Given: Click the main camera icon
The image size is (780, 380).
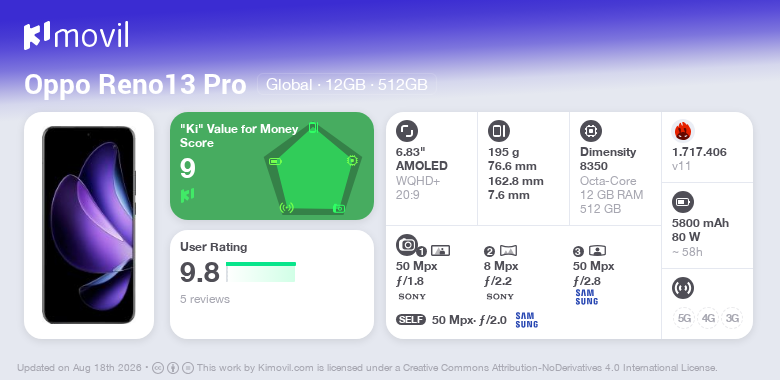Looking at the screenshot, I should coord(407,244).
